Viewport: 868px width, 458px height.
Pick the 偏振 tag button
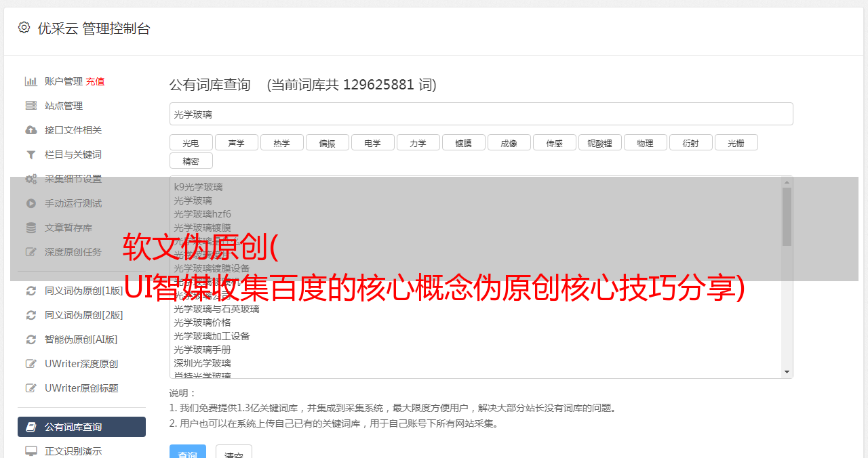pyautogui.click(x=328, y=143)
